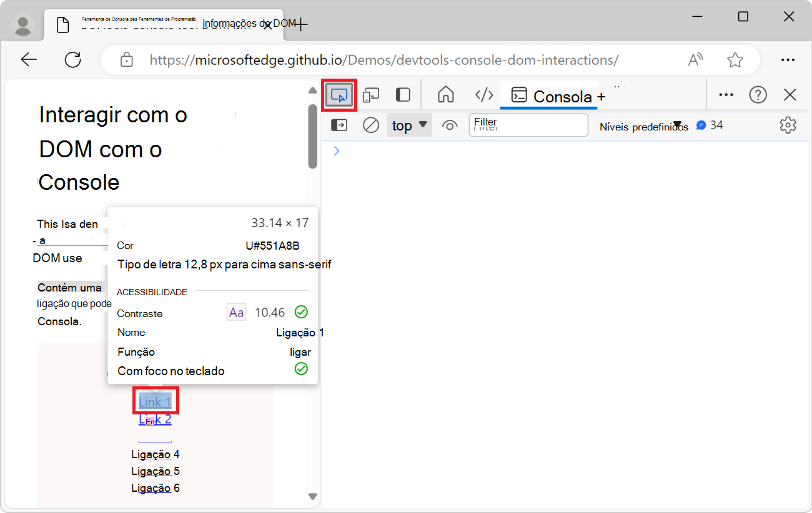
Task: Toggle device emulation mode
Action: [371, 94]
